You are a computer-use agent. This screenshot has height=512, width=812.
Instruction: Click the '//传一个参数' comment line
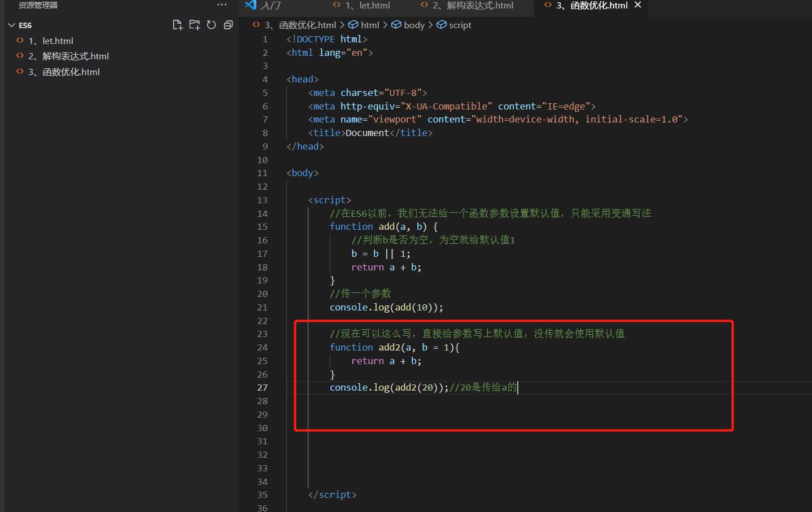tap(360, 294)
